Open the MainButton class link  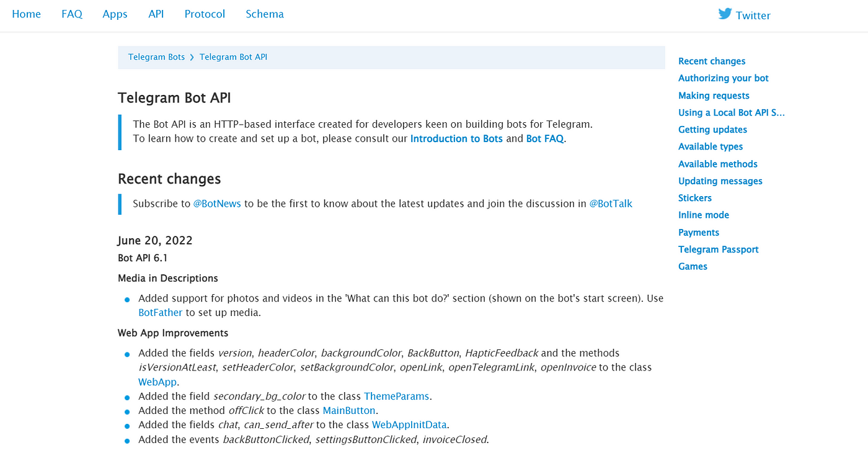(x=349, y=410)
